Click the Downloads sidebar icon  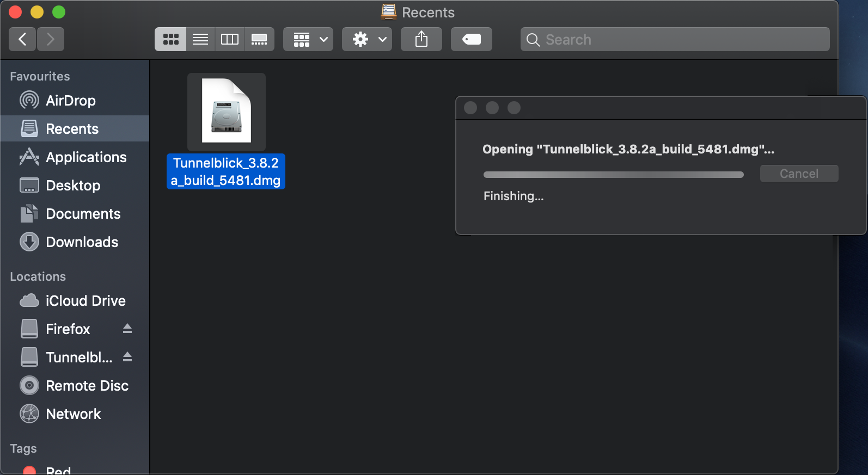(x=29, y=242)
